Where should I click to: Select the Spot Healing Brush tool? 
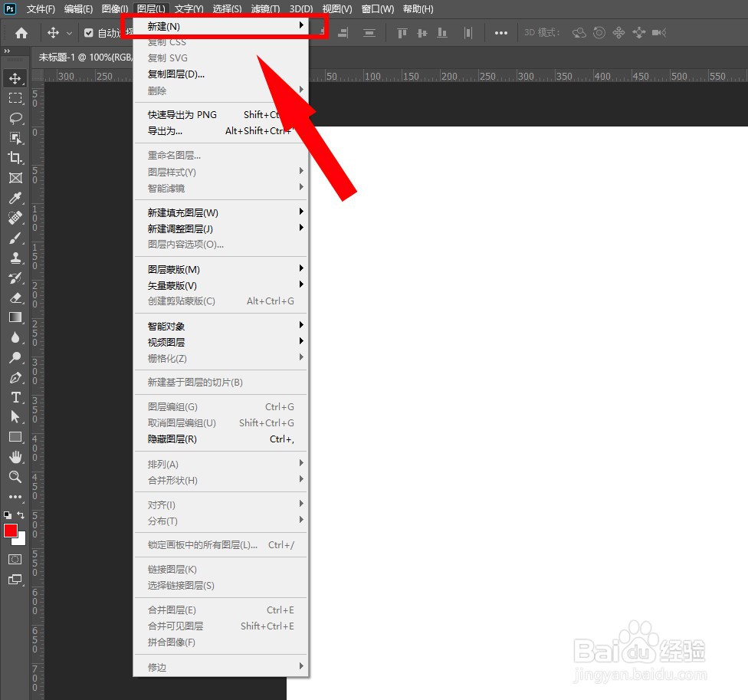tap(15, 218)
